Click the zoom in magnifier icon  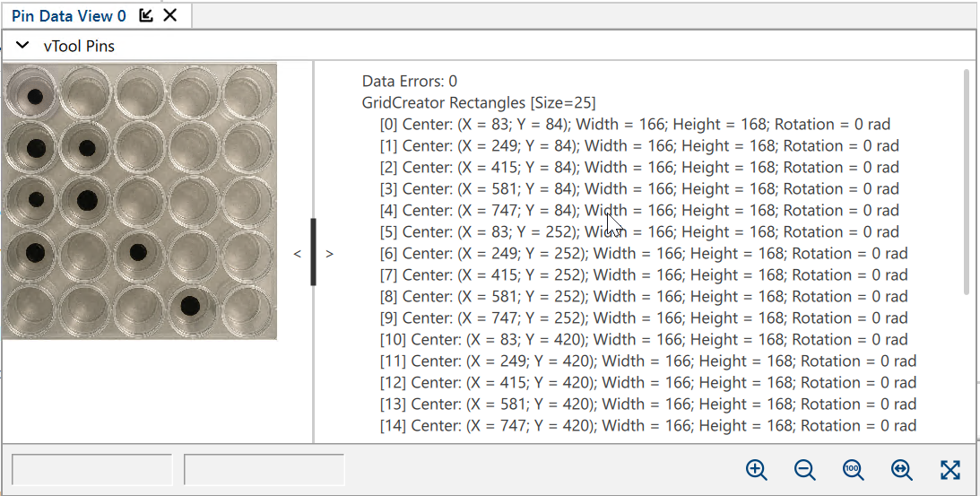(x=756, y=470)
